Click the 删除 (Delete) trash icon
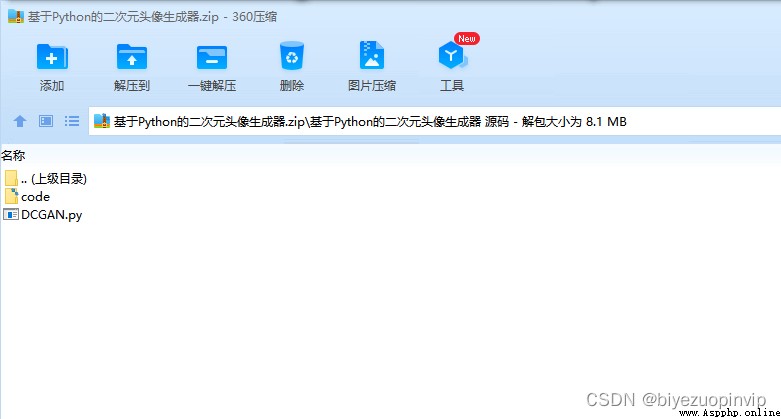This screenshot has height=419, width=781. 291,56
